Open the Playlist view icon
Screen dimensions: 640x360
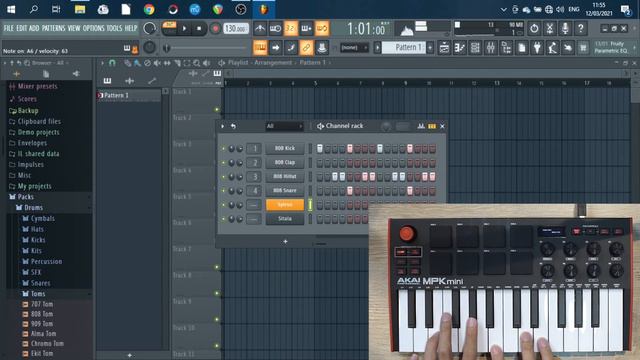[444, 48]
